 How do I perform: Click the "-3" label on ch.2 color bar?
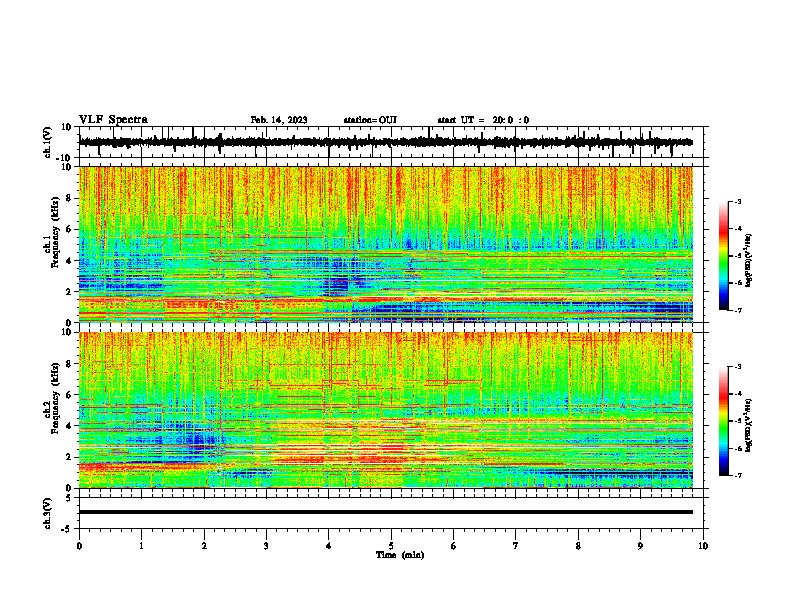pyautogui.click(x=737, y=367)
